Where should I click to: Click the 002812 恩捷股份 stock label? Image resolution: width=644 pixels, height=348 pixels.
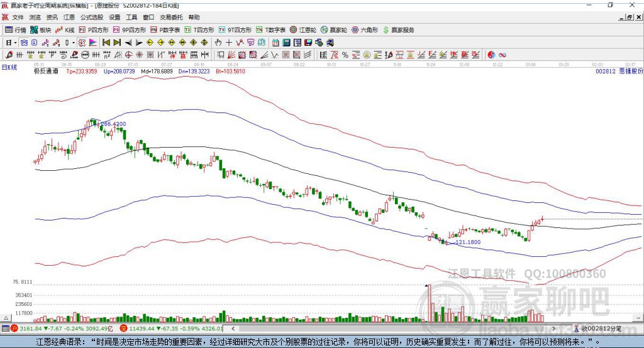pos(619,72)
